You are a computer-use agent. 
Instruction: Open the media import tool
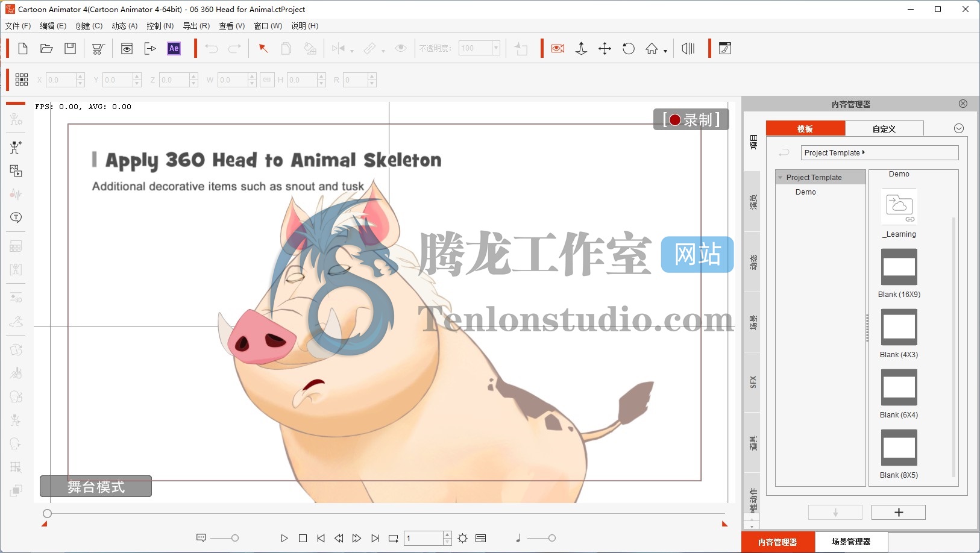16,171
